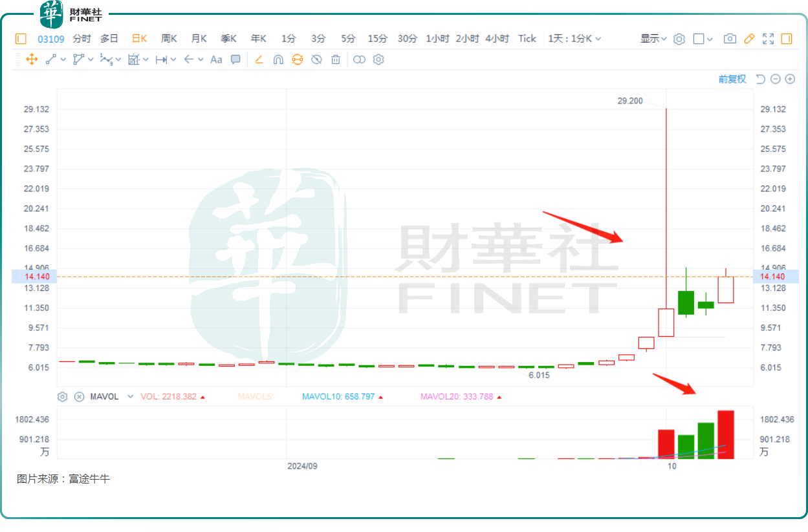
Task: Switch to the 分时 intraday tab
Action: pos(82,39)
